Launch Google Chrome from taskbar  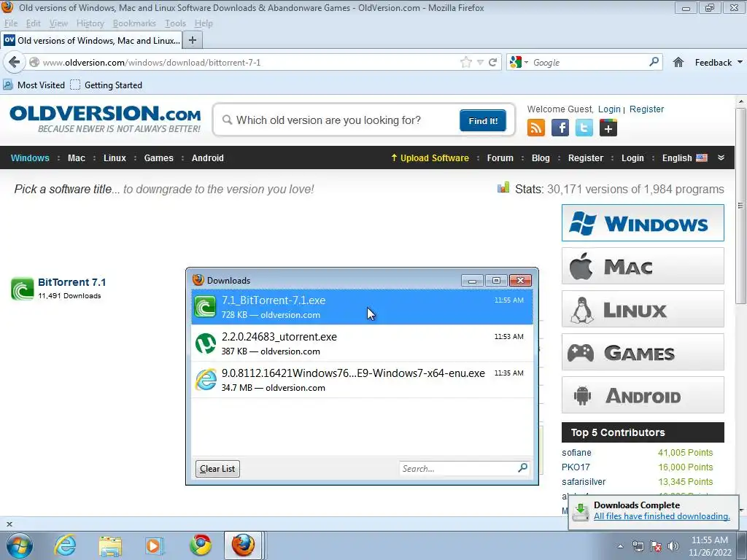pos(201,545)
